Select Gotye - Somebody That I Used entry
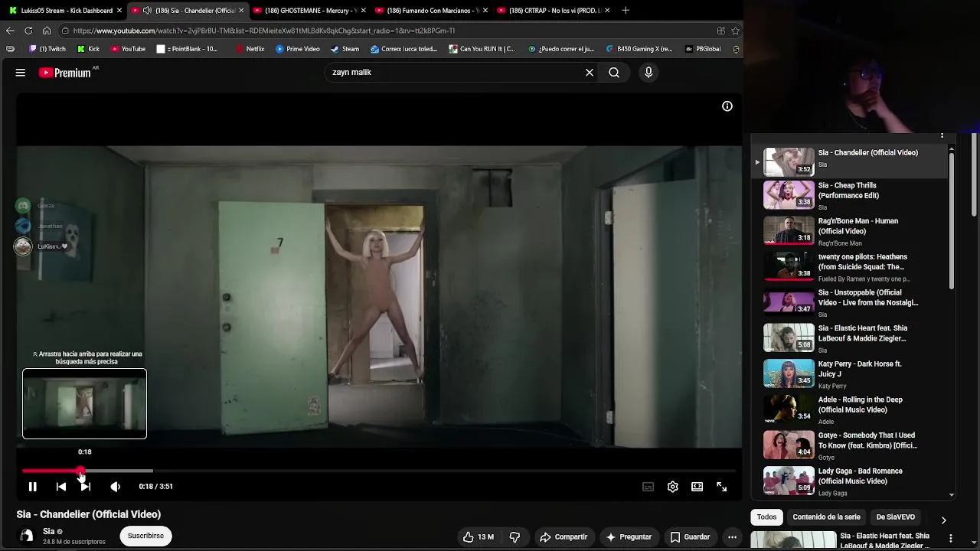The width and height of the screenshot is (980, 551). (850, 445)
